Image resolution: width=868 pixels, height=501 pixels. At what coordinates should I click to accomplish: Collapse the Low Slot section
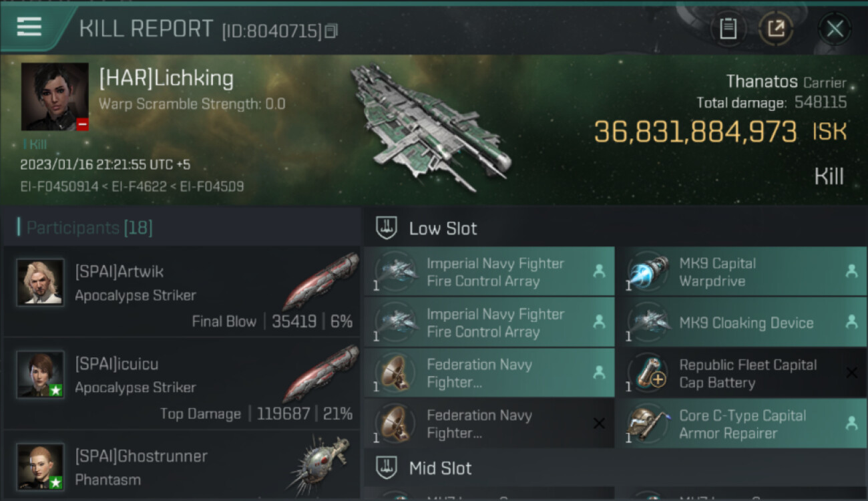coord(443,228)
